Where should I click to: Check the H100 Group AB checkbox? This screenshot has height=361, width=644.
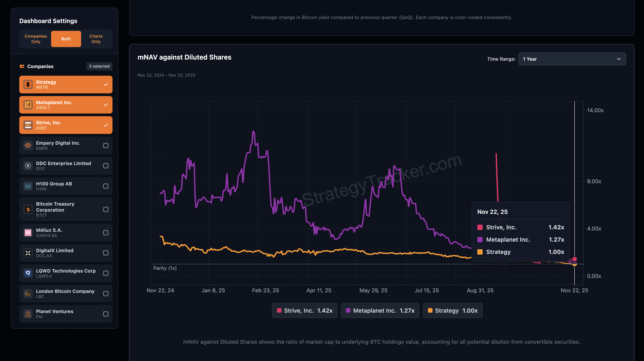click(106, 186)
